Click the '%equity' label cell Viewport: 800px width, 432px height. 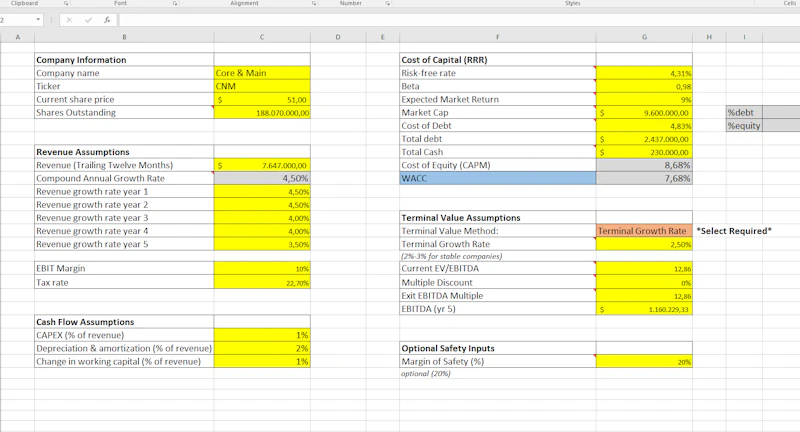tap(744, 126)
